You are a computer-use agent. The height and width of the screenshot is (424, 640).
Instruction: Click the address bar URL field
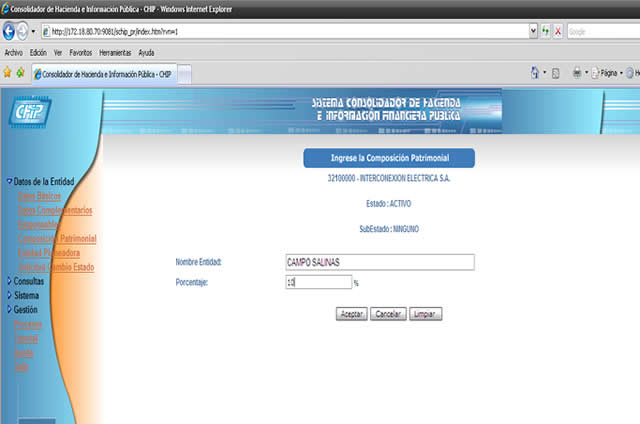point(285,31)
